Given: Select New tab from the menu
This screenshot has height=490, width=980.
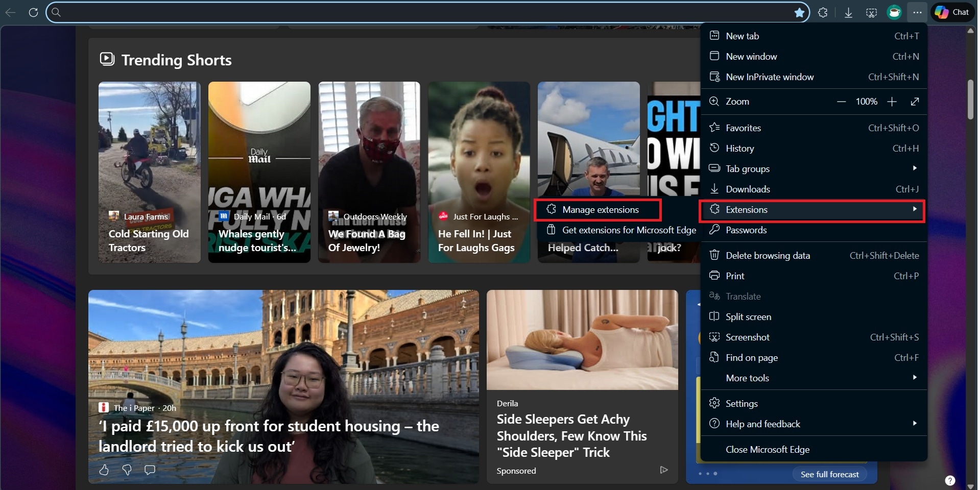Looking at the screenshot, I should 814,36.
